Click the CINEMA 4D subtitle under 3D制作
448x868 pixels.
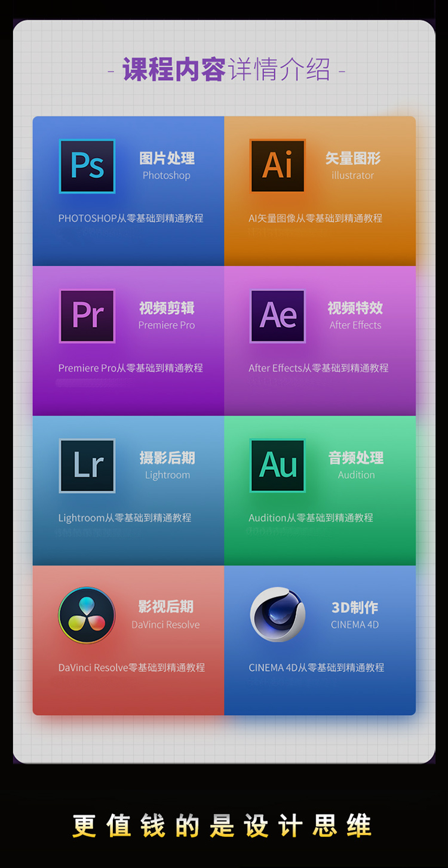(355, 625)
